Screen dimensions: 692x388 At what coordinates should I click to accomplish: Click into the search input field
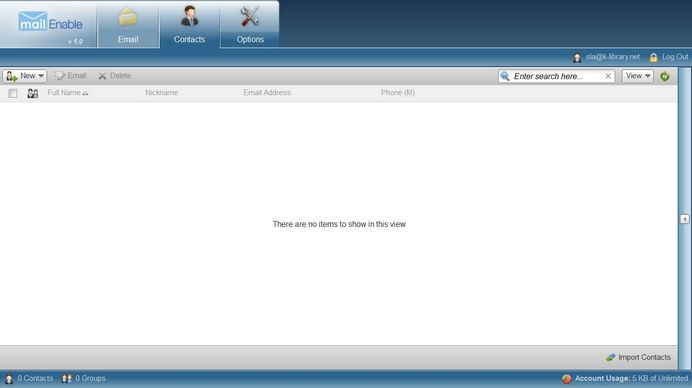tap(557, 76)
